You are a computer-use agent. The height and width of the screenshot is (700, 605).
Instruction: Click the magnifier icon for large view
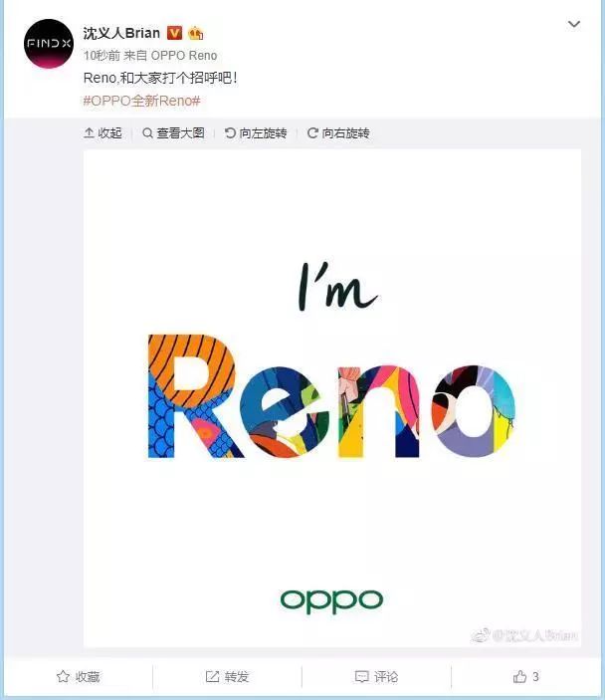click(147, 133)
